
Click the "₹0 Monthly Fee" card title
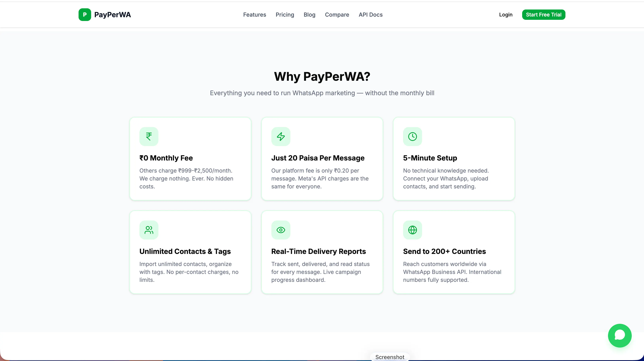(166, 158)
